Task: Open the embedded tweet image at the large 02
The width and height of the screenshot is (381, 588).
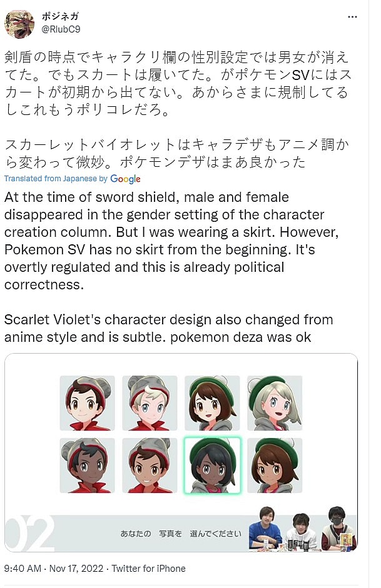Action: [30, 533]
